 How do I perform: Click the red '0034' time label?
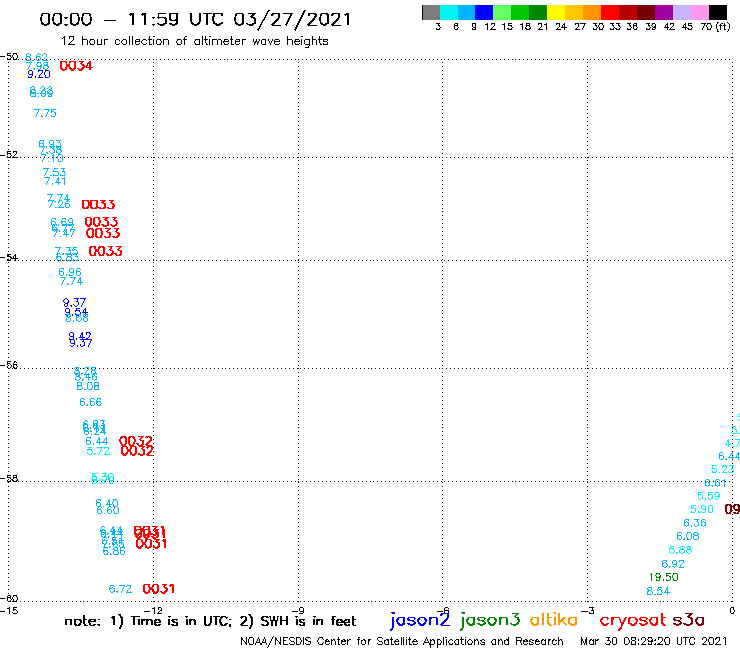click(x=76, y=66)
